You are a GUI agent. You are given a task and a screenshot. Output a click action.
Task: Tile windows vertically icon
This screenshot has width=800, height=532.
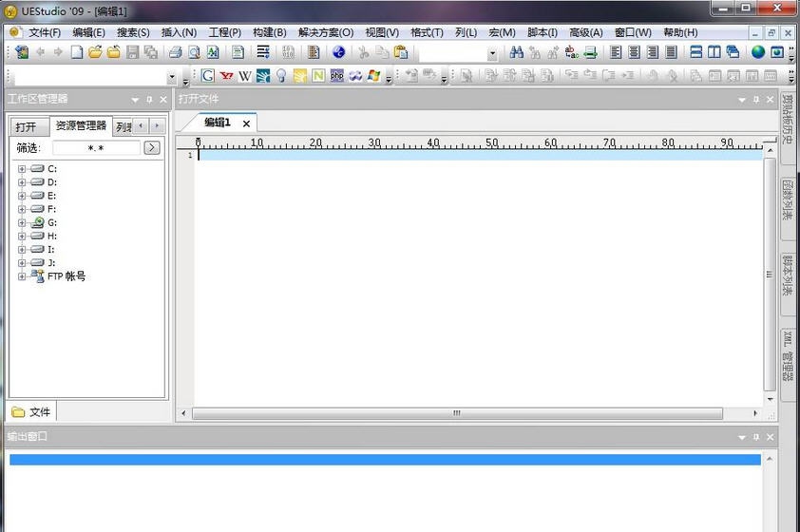pyautogui.click(x=714, y=52)
